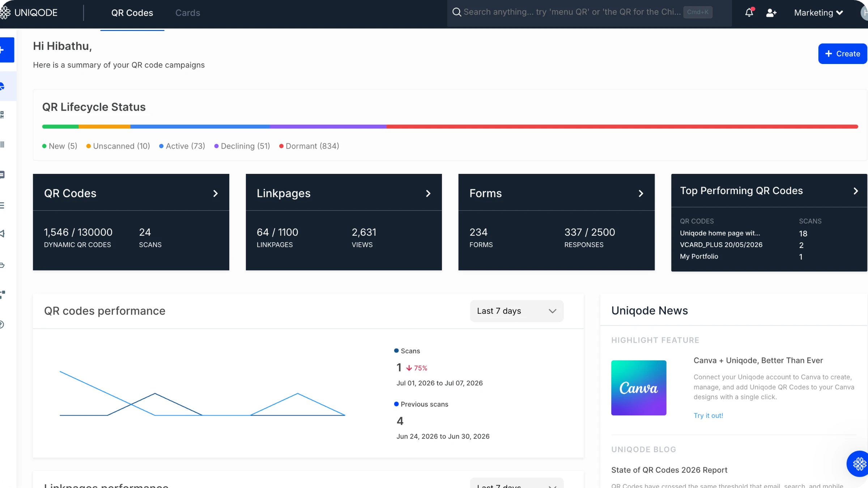Screen dimensions: 868x488
Task: Click the Dormant segment of the lifecycle bar
Action: pyautogui.click(x=622, y=127)
